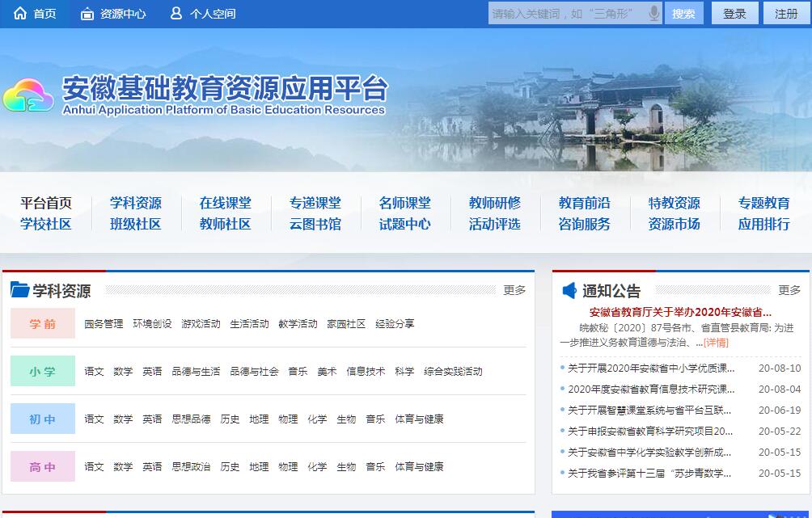Open 游戏活动 under 学前
The height and width of the screenshot is (518, 812).
[201, 324]
